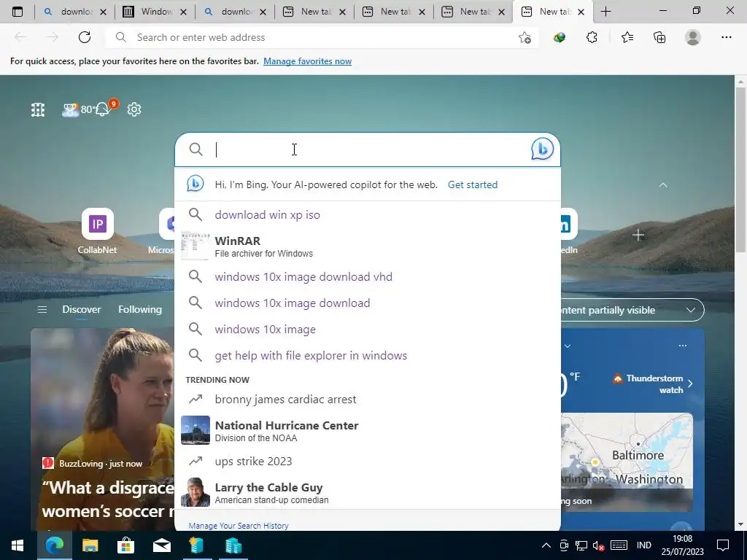The image size is (747, 560).
Task: Open the CollabNet quick link tile
Action: (x=97, y=231)
